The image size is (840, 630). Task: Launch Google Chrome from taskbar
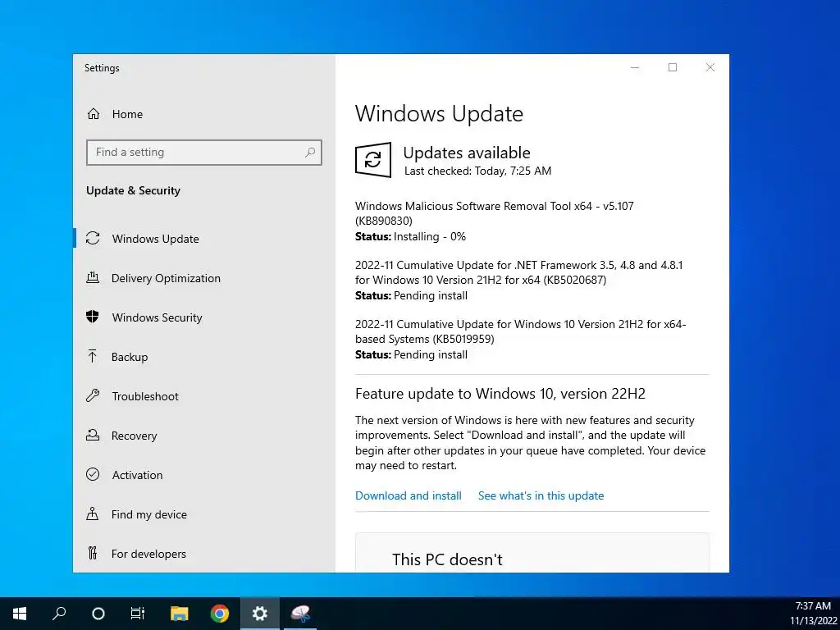tap(220, 614)
